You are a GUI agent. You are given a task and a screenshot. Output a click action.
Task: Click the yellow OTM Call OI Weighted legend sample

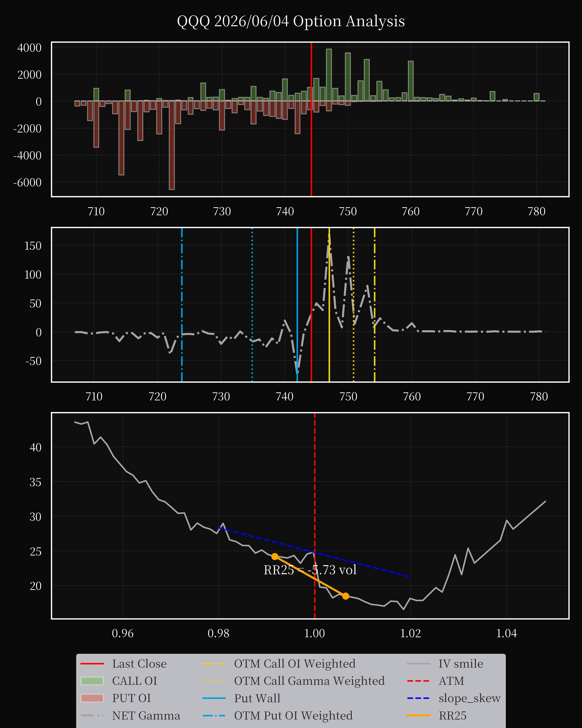[x=214, y=664]
